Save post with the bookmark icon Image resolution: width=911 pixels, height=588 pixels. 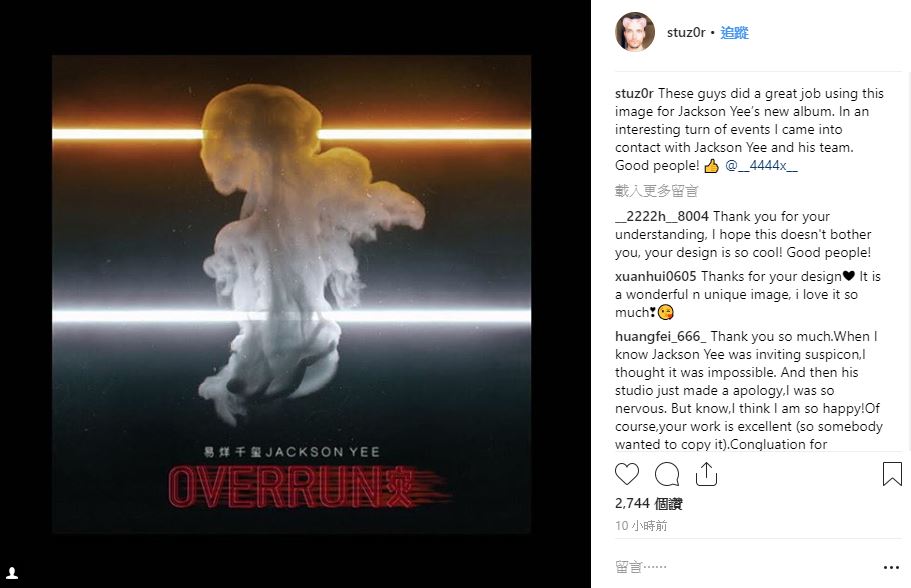(x=892, y=474)
